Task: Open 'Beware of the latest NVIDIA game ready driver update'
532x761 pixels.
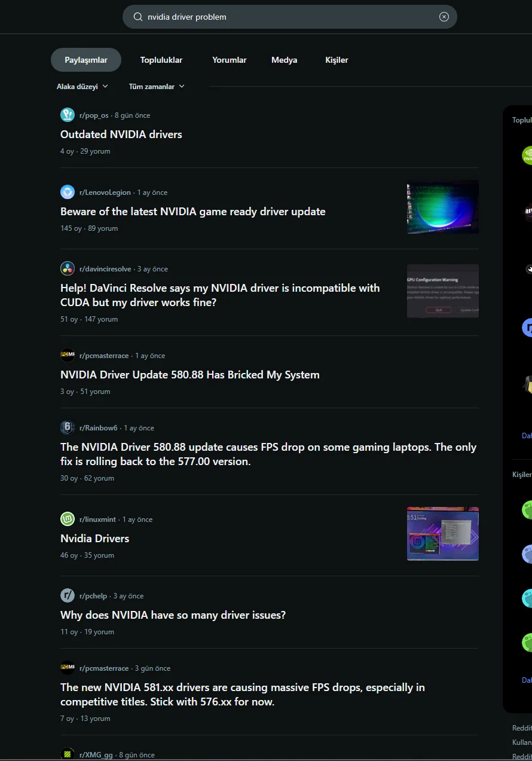Action: pyautogui.click(x=193, y=212)
